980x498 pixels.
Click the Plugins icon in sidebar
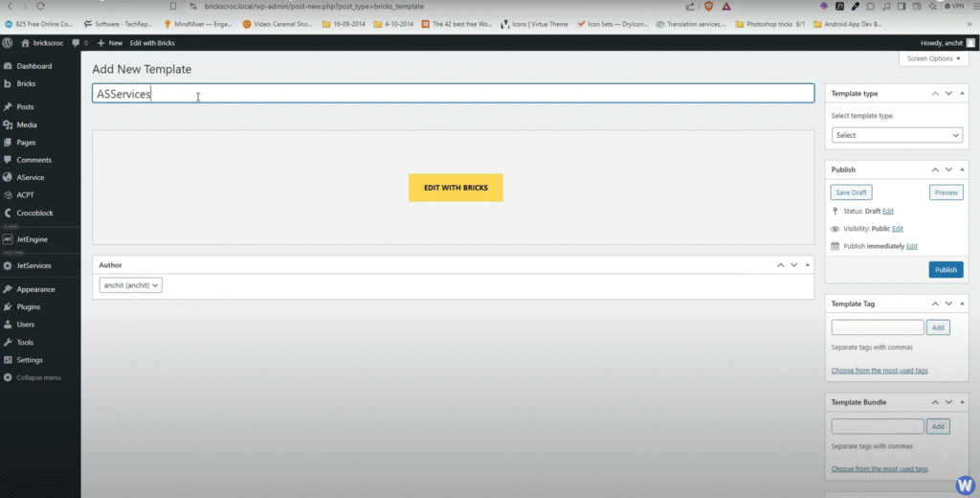(8, 306)
